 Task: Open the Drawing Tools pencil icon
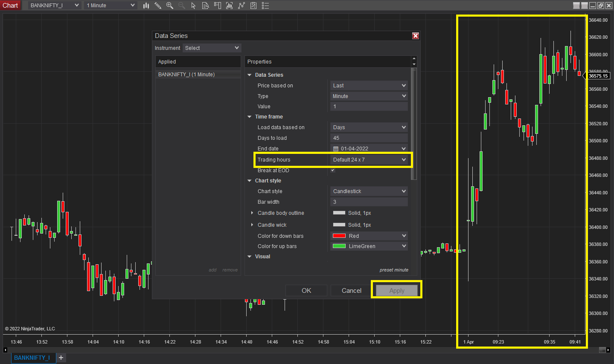[158, 6]
